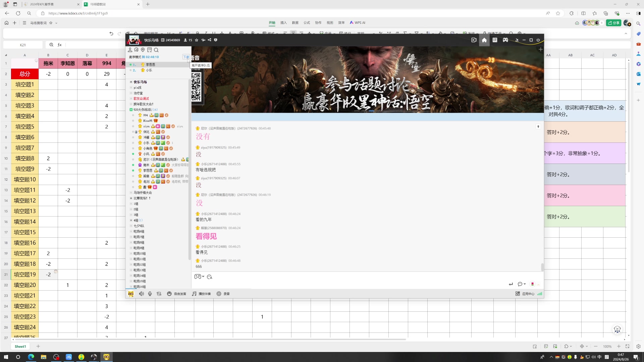Select the Sheet1 sheet tab
This screenshot has width=644, height=362.
coord(20,347)
